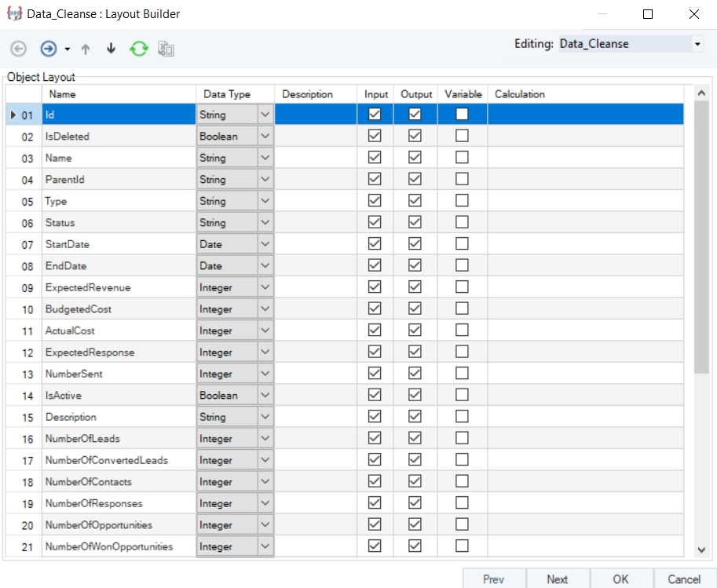Click the Calculation column header
The height and width of the screenshot is (588, 717).
pyautogui.click(x=519, y=94)
